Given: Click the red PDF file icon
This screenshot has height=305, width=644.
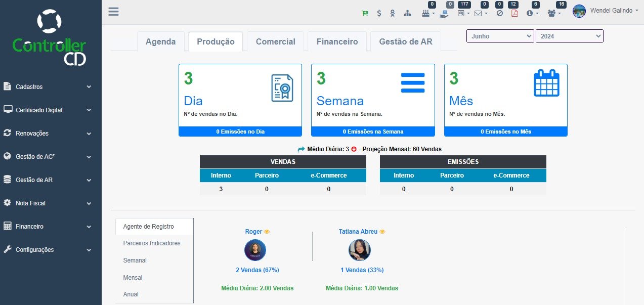Looking at the screenshot, I should tap(514, 13).
